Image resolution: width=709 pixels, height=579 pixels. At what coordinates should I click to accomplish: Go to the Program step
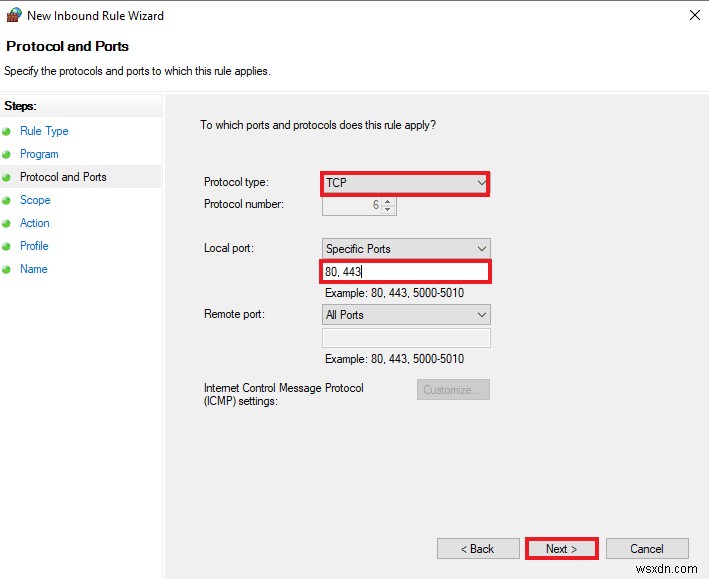39,154
